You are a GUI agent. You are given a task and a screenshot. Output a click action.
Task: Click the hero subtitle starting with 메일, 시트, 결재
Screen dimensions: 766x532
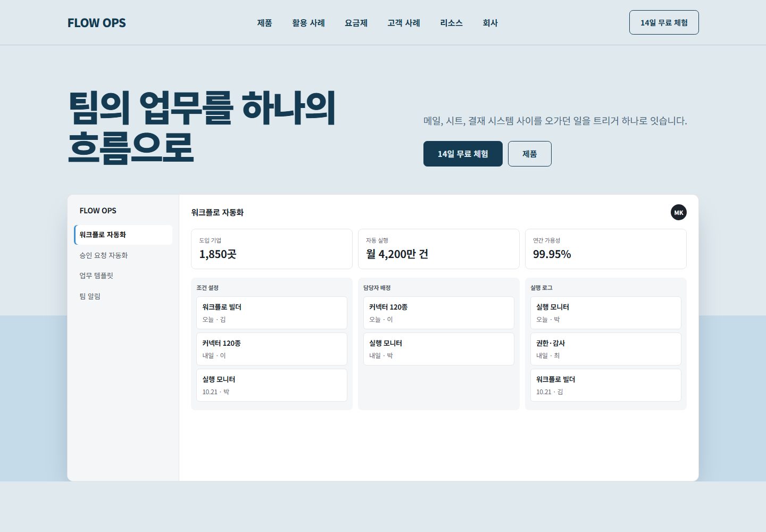[x=555, y=121]
